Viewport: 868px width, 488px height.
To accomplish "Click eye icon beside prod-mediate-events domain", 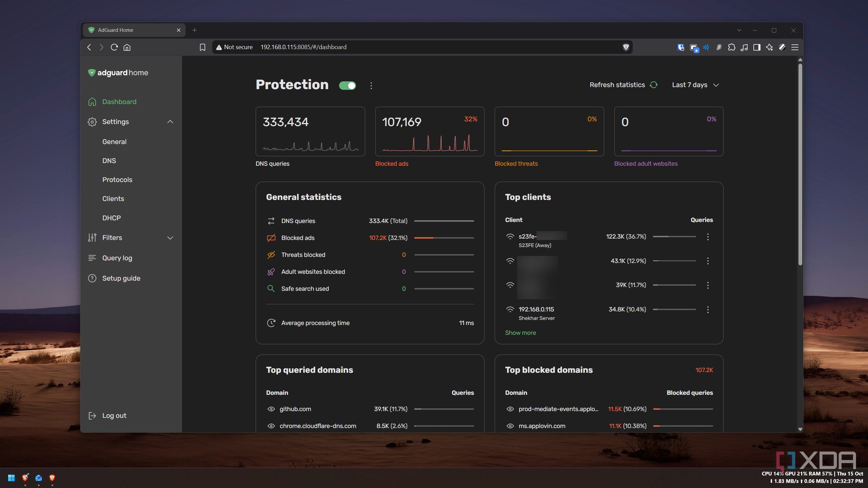I will pyautogui.click(x=510, y=409).
